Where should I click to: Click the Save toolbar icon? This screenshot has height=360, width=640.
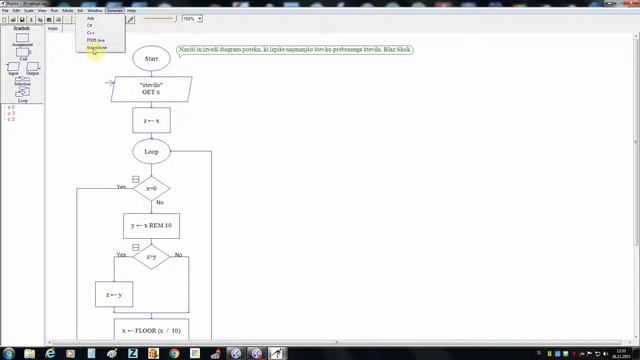point(22,20)
